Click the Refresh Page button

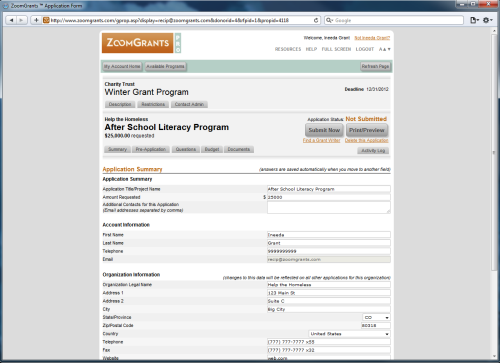click(375, 67)
